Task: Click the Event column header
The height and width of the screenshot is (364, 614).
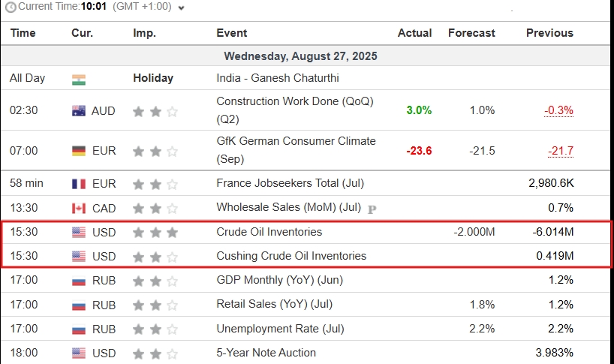Action: click(231, 33)
